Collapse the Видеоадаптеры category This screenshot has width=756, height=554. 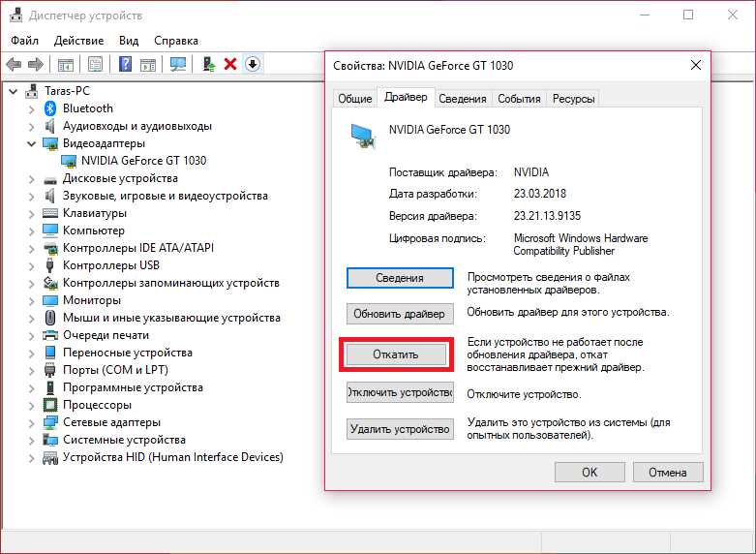pos(31,143)
